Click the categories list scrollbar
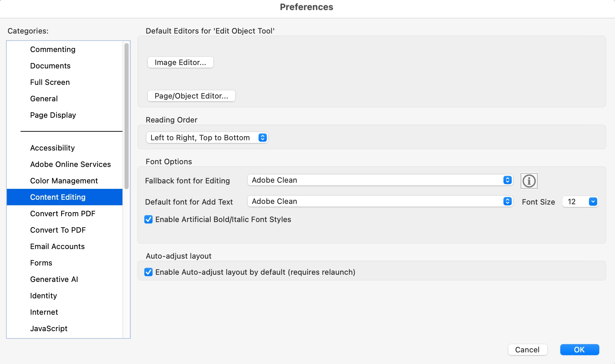 coord(127,116)
